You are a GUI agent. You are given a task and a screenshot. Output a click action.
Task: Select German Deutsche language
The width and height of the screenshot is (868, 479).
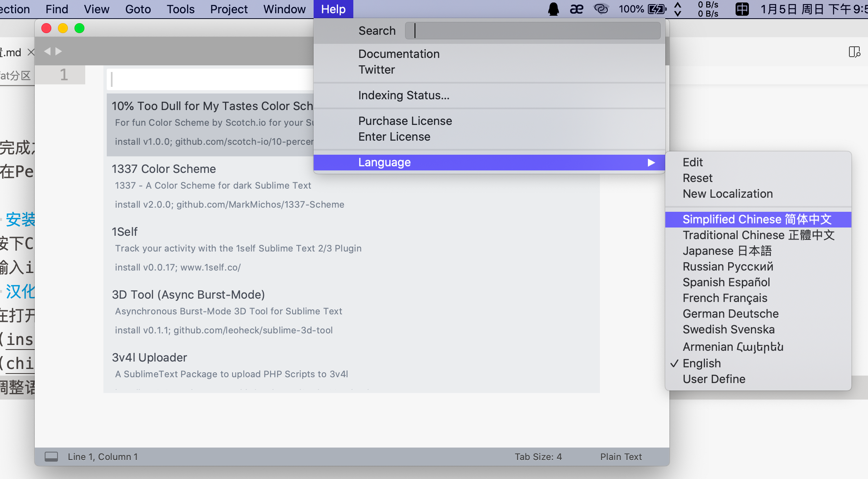click(758, 314)
